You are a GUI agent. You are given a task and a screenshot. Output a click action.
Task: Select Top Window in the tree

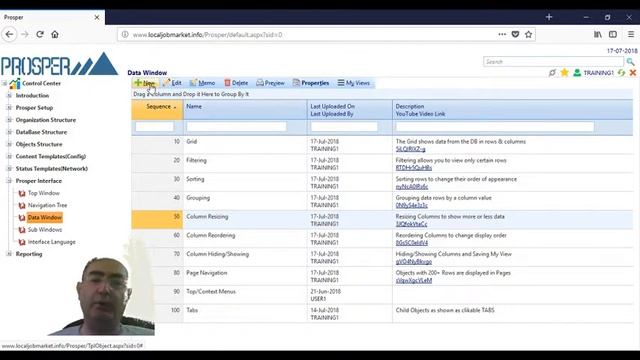[x=44, y=193]
